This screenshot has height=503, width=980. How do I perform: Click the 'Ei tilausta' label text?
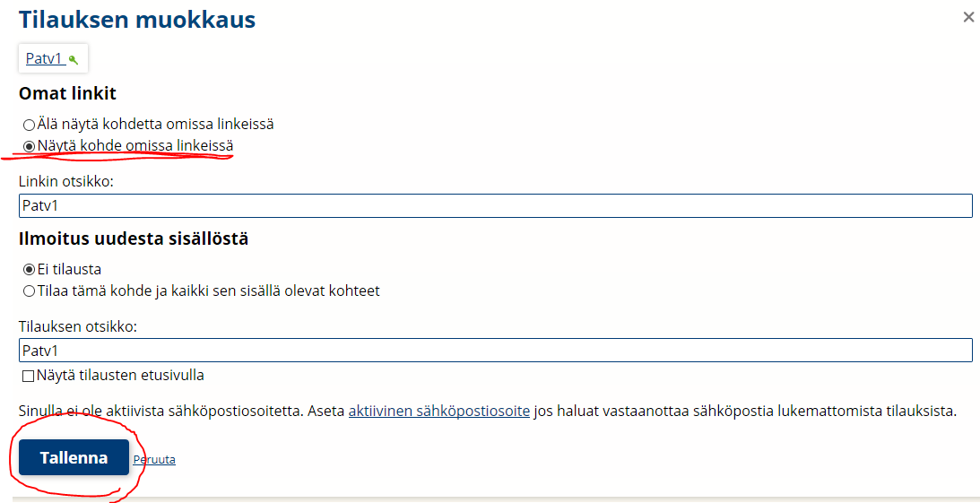click(69, 269)
